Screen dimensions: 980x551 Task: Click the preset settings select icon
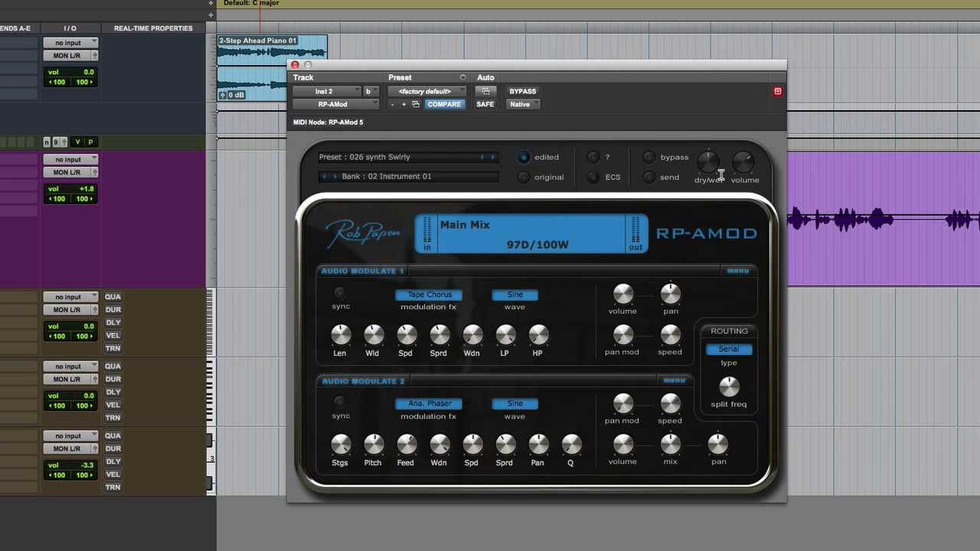[x=416, y=104]
